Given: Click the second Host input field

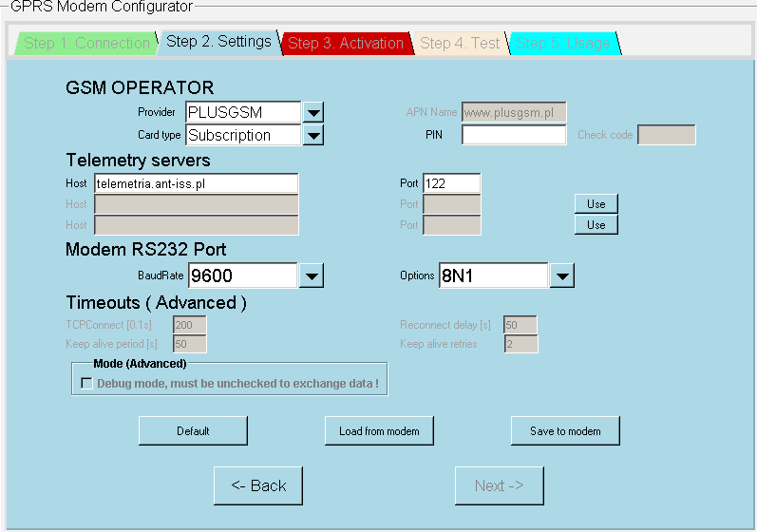Looking at the screenshot, I should (x=196, y=204).
